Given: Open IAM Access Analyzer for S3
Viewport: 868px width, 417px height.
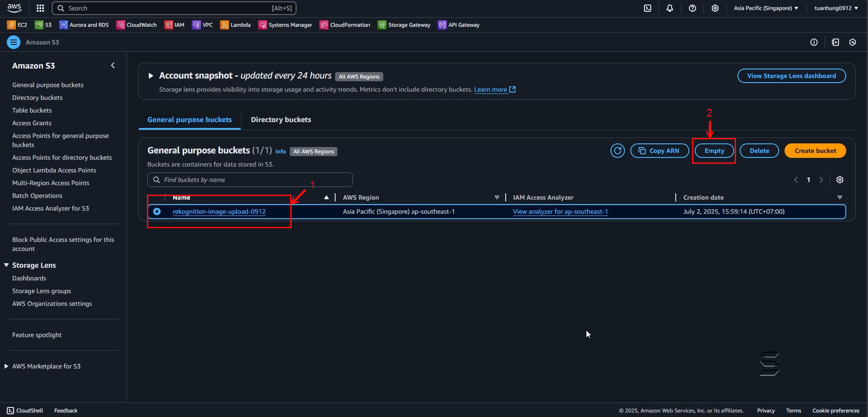Looking at the screenshot, I should point(50,208).
